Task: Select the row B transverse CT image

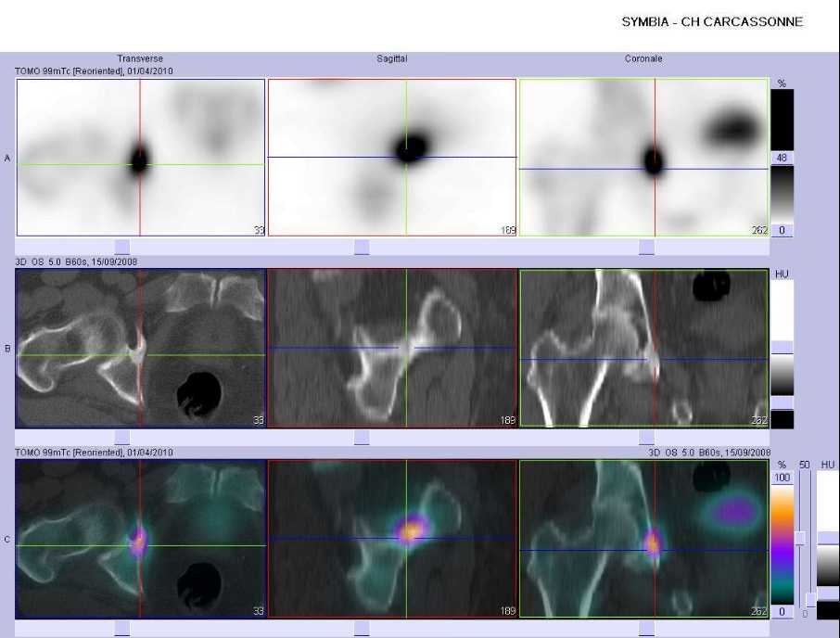Action: tap(141, 348)
